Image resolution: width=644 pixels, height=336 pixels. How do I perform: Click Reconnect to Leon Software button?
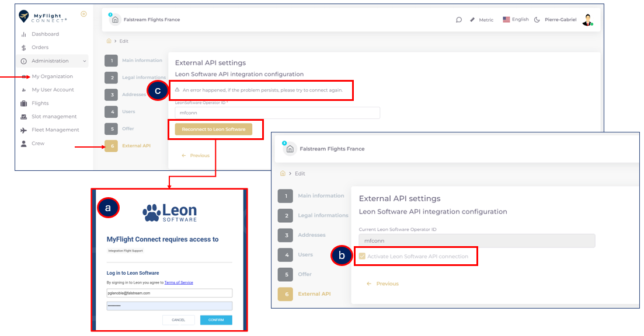pyautogui.click(x=213, y=129)
